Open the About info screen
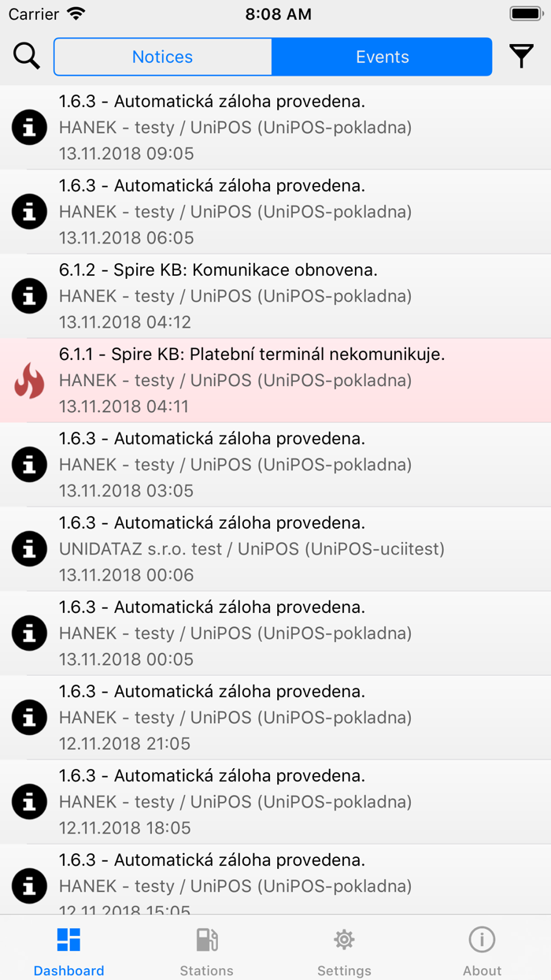Viewport: 551px width, 980px height. click(x=482, y=939)
